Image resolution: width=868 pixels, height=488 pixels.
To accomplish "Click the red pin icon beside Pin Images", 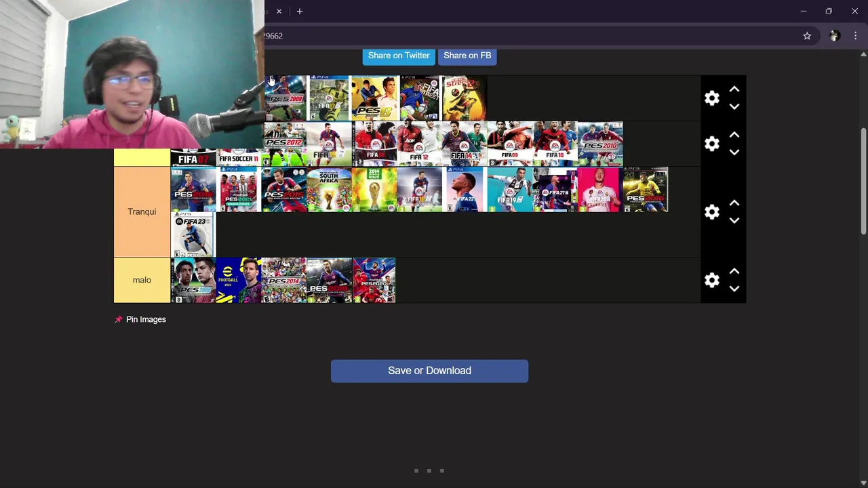I will pyautogui.click(x=119, y=319).
